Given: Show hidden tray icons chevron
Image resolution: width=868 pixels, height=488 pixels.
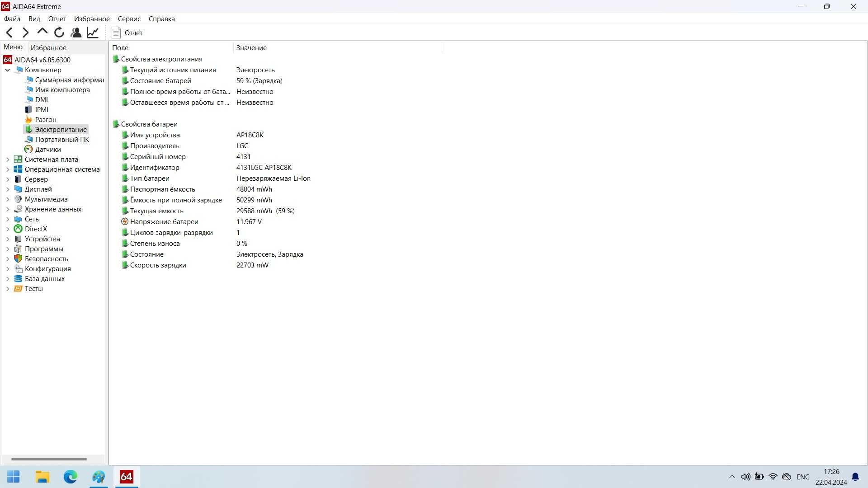Looking at the screenshot, I should [732, 477].
